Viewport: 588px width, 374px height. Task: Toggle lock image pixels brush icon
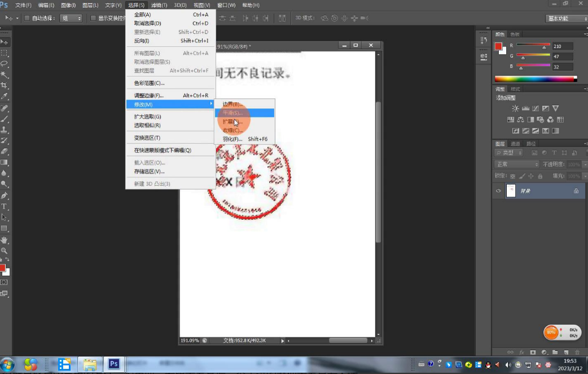(522, 176)
